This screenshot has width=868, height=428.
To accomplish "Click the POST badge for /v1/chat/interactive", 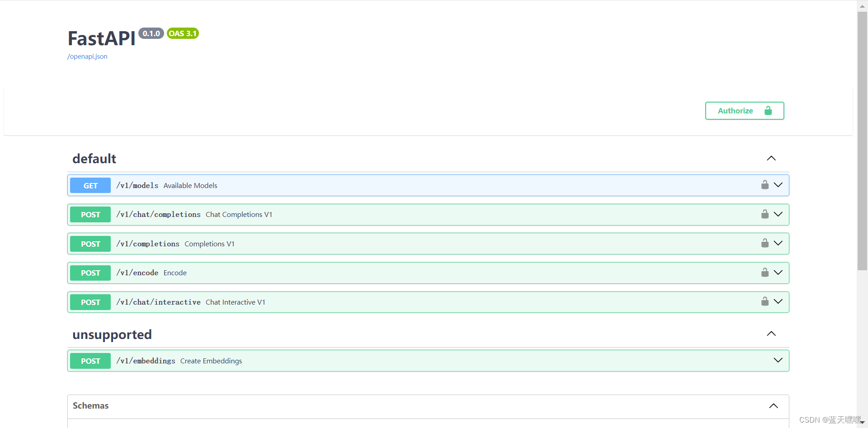I will (x=90, y=302).
